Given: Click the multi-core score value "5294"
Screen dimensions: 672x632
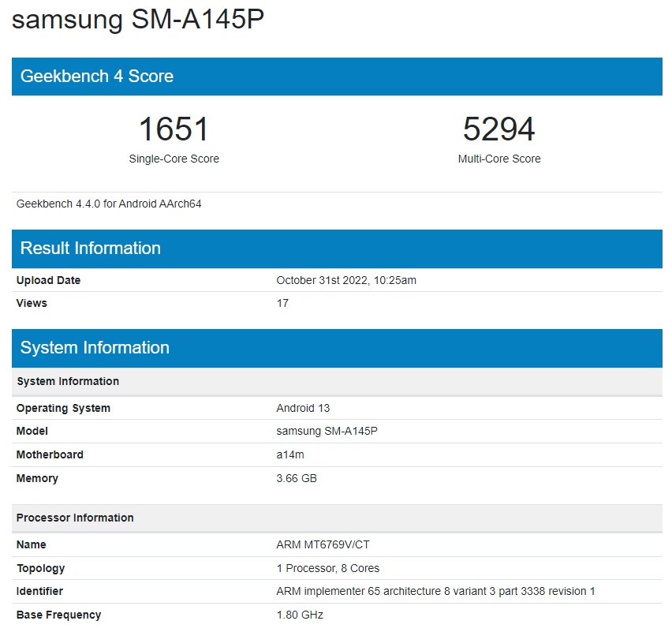Looking at the screenshot, I should click(498, 129).
